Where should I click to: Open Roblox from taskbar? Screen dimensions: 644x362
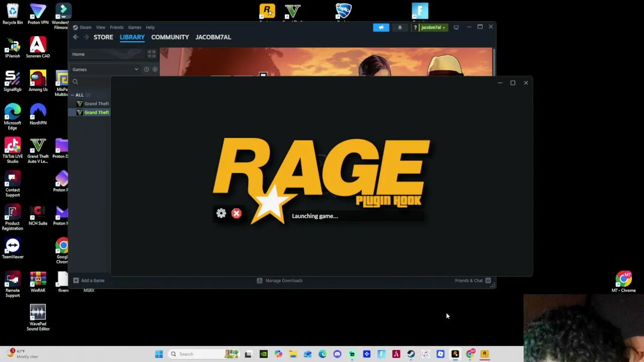coord(440,354)
